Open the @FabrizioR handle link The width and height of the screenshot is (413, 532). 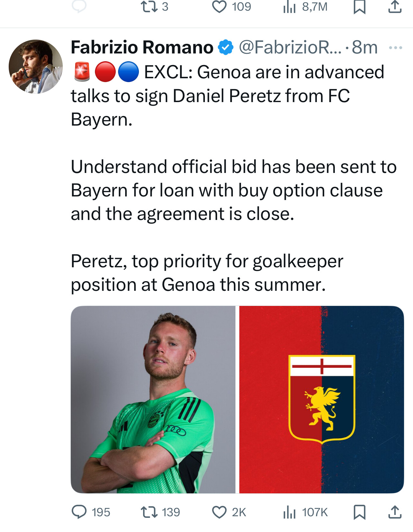[x=289, y=48]
